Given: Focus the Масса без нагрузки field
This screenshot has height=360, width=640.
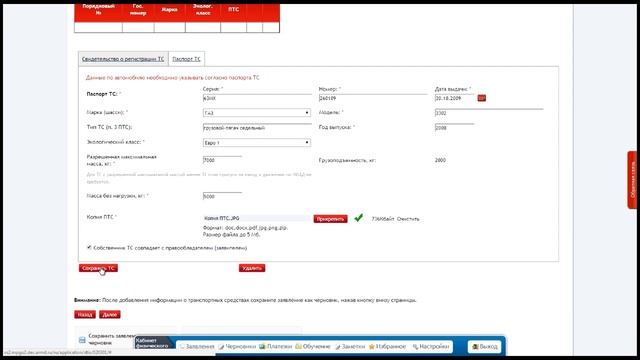Looking at the screenshot, I should pos(222,196).
